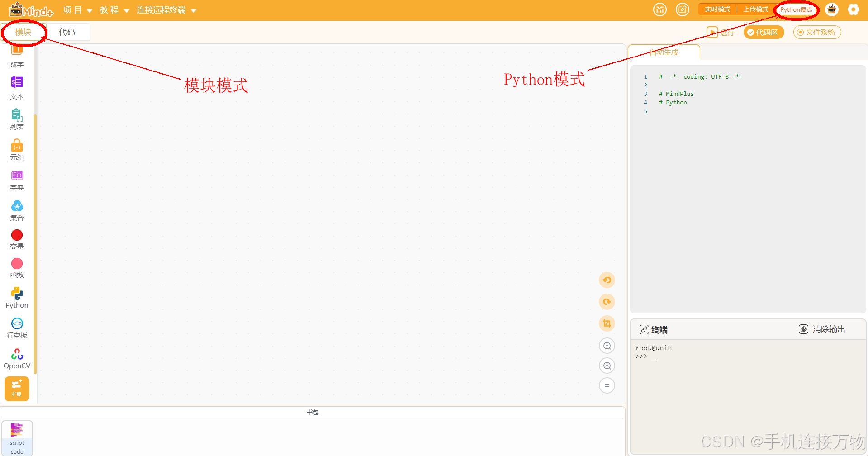Click the Mind+ logo

[x=31, y=10]
